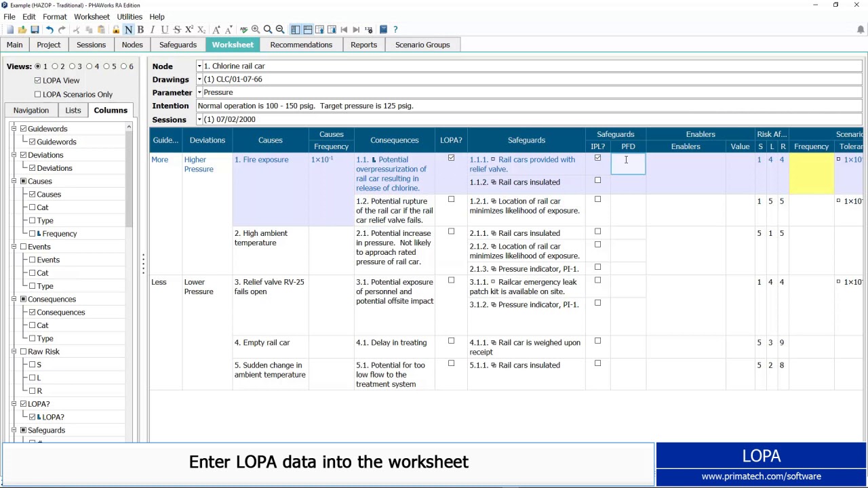The image size is (868, 488).
Task: Uncheck the LOPA View checkbox
Action: 37,81
